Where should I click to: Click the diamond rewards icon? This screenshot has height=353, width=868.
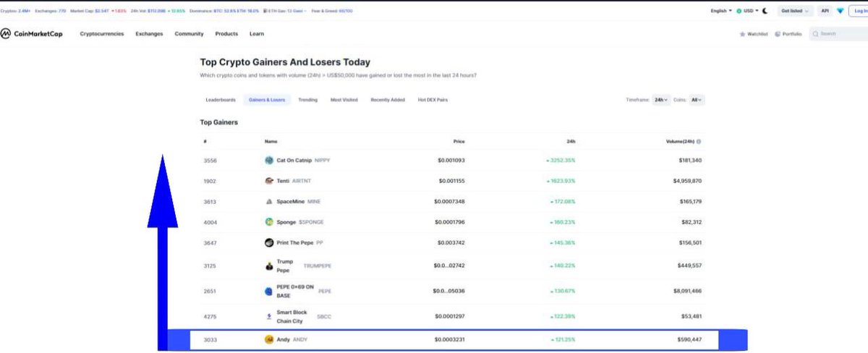[x=840, y=12]
